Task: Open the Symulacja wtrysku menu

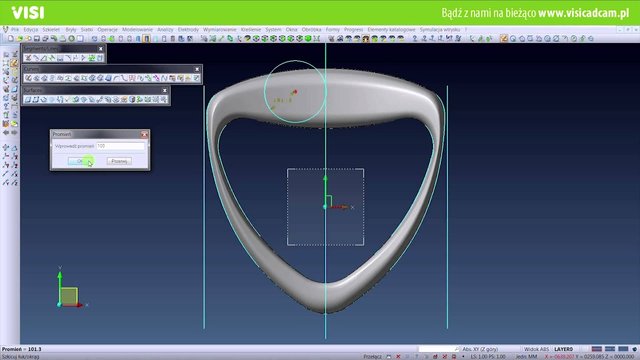Action: [x=440, y=29]
